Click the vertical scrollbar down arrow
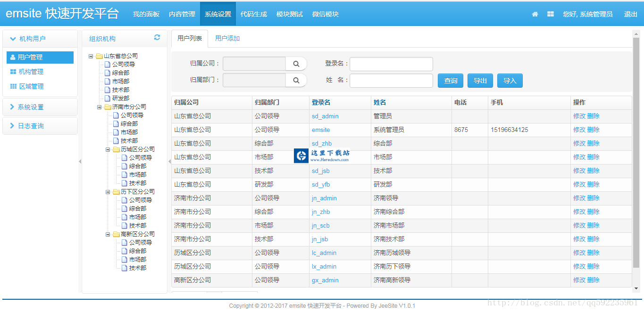 tap(636, 288)
